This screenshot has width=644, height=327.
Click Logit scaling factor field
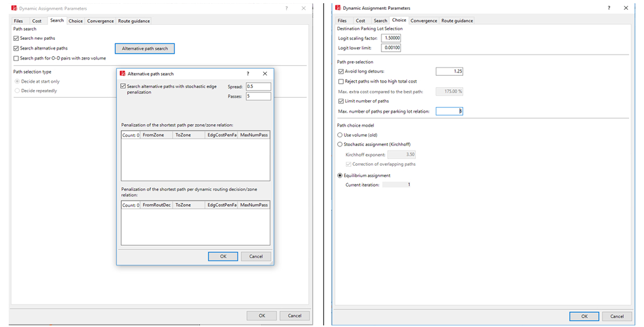coord(391,38)
